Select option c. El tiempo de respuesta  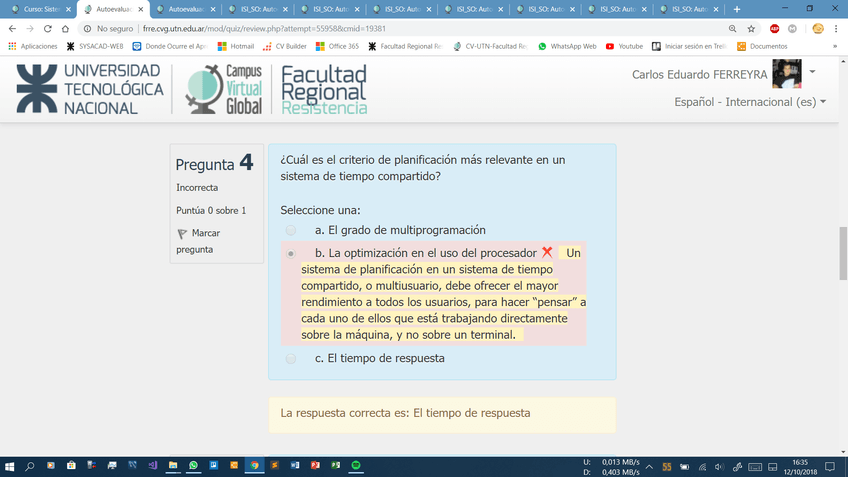coord(291,358)
